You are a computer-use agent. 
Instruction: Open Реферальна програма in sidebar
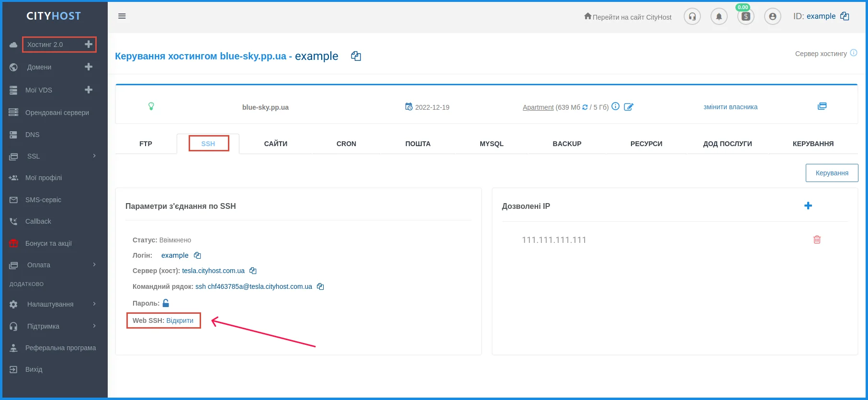(60, 348)
